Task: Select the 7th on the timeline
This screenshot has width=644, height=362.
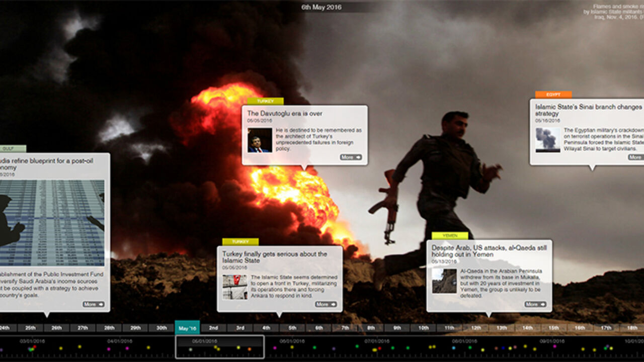Action: pyautogui.click(x=345, y=328)
